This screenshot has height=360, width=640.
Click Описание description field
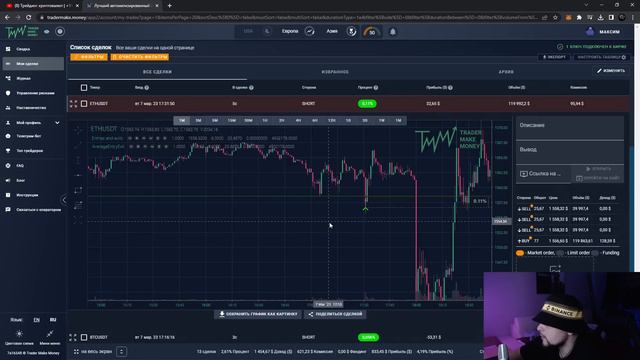pos(570,128)
